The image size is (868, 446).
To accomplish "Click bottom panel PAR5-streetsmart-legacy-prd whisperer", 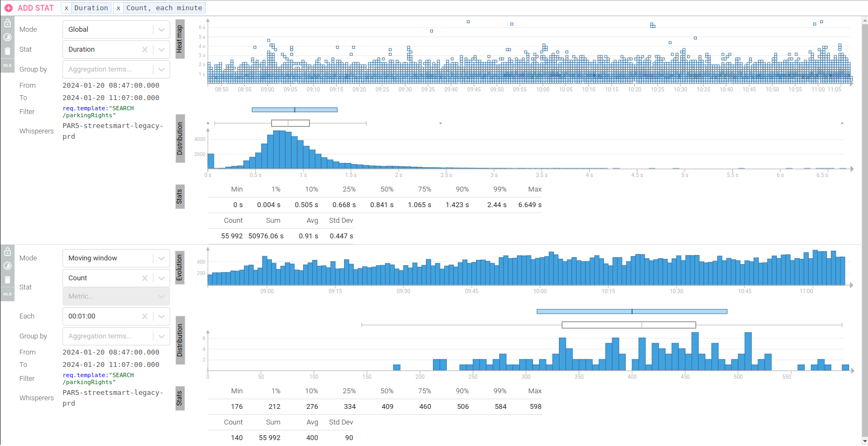I will [113, 398].
